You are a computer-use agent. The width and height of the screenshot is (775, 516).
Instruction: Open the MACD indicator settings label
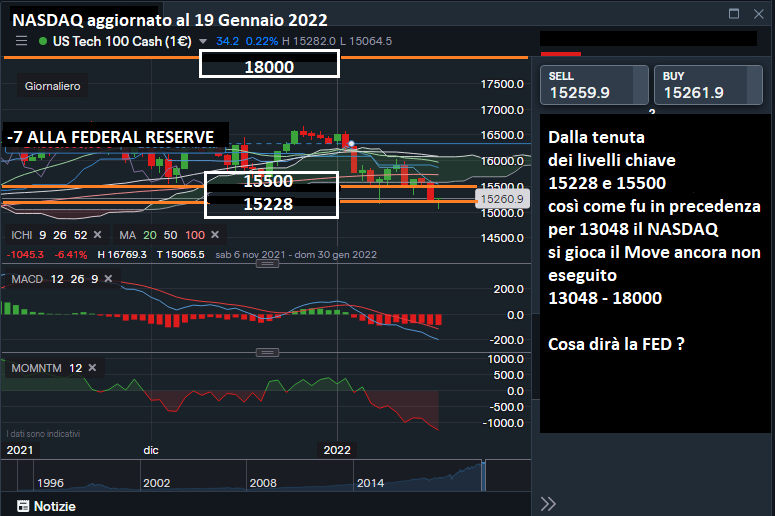pyautogui.click(x=27, y=279)
